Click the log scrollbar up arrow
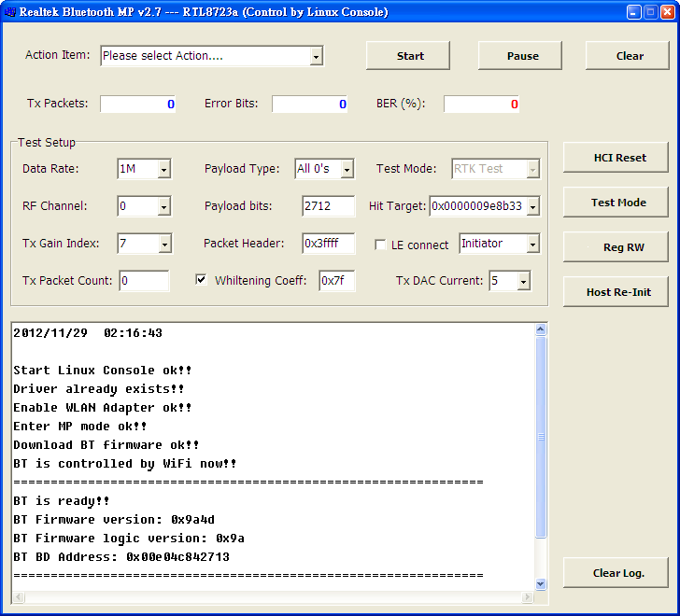Viewport: 680px width, 616px height. [540, 329]
